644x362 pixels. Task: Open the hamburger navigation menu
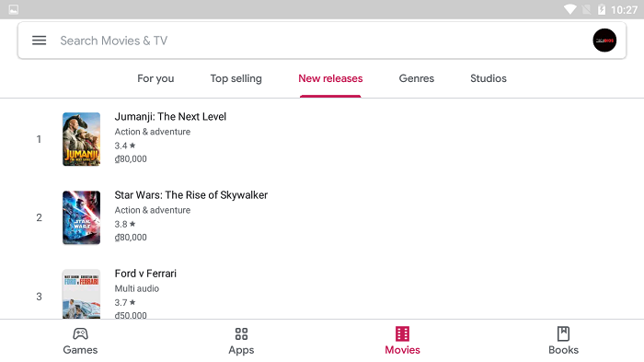pos(39,41)
